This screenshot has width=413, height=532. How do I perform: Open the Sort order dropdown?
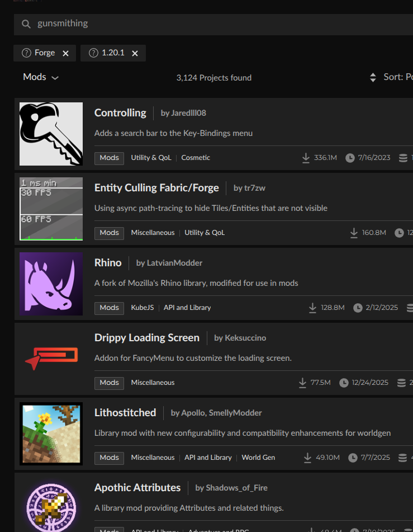(x=397, y=77)
